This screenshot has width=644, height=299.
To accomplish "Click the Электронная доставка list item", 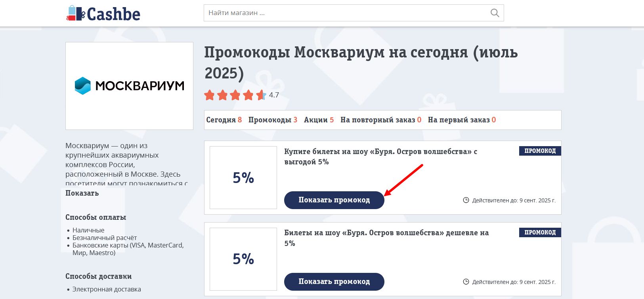I will (107, 289).
